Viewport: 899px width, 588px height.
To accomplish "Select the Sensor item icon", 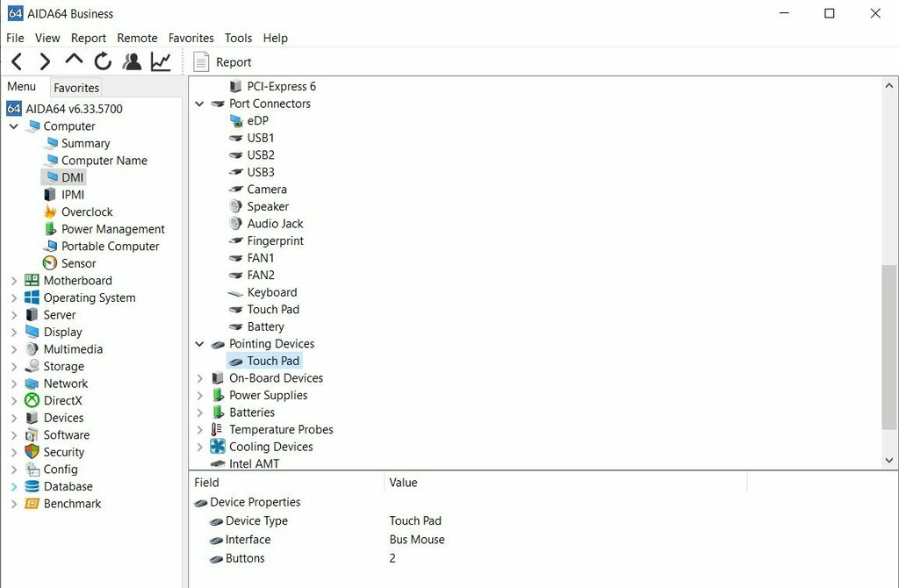I will [50, 263].
